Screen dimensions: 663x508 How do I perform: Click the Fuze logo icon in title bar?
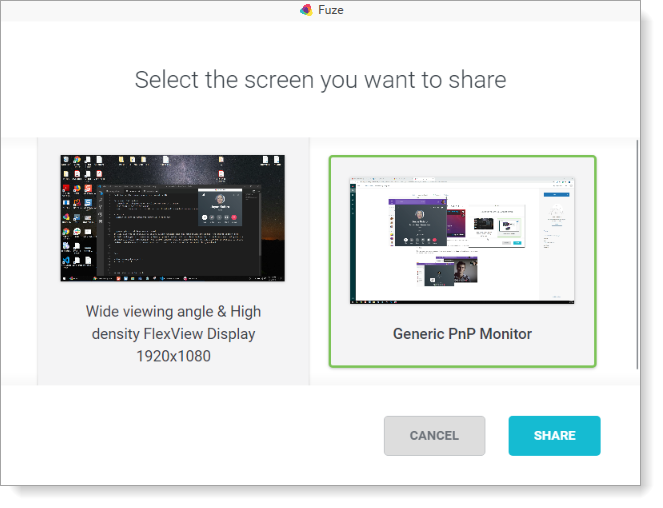point(306,10)
